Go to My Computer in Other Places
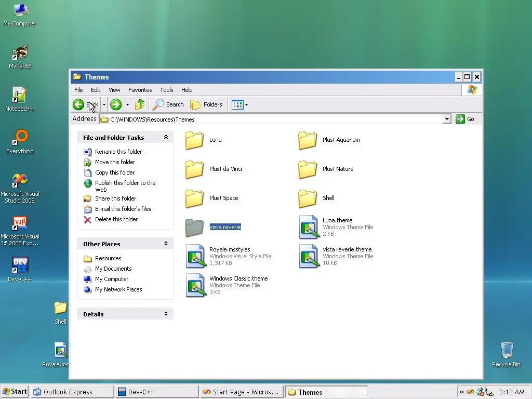 [x=112, y=279]
